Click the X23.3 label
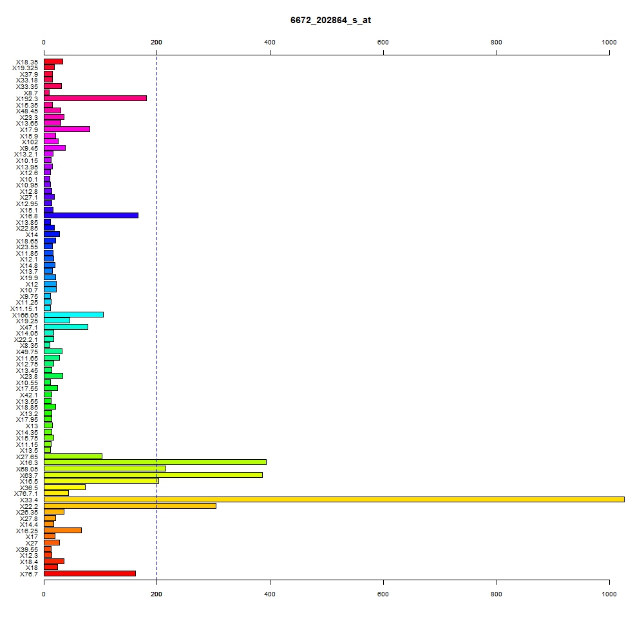 click(29, 117)
